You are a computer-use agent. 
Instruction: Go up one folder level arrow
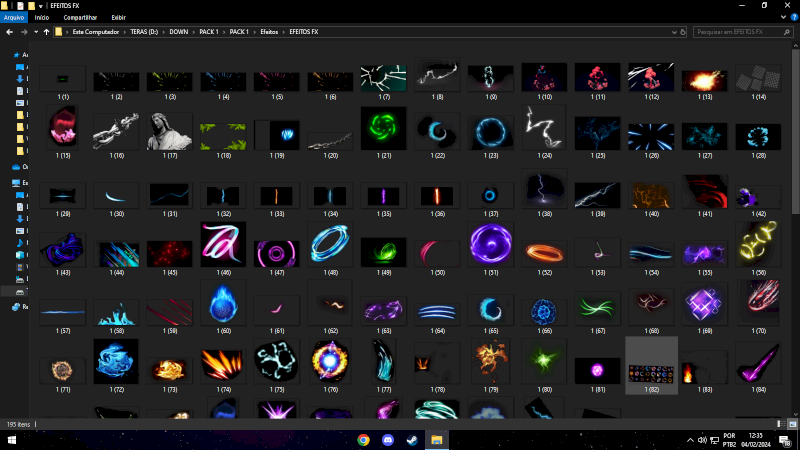[x=45, y=32]
